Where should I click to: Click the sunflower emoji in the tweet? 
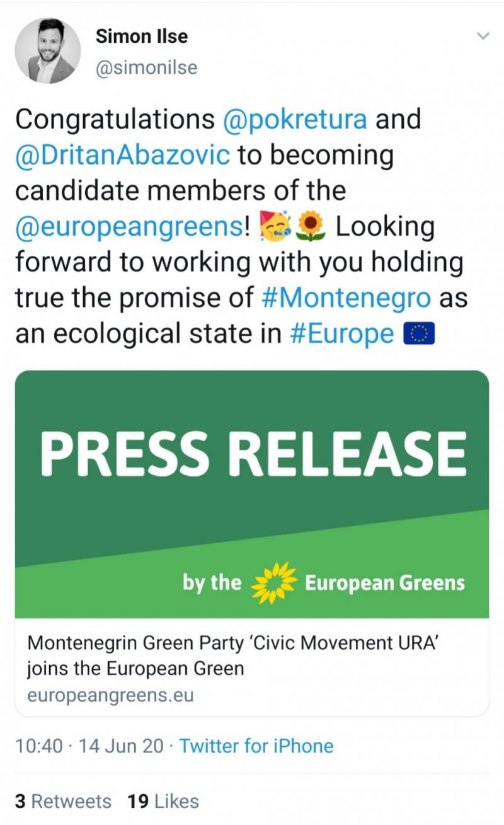(x=311, y=227)
